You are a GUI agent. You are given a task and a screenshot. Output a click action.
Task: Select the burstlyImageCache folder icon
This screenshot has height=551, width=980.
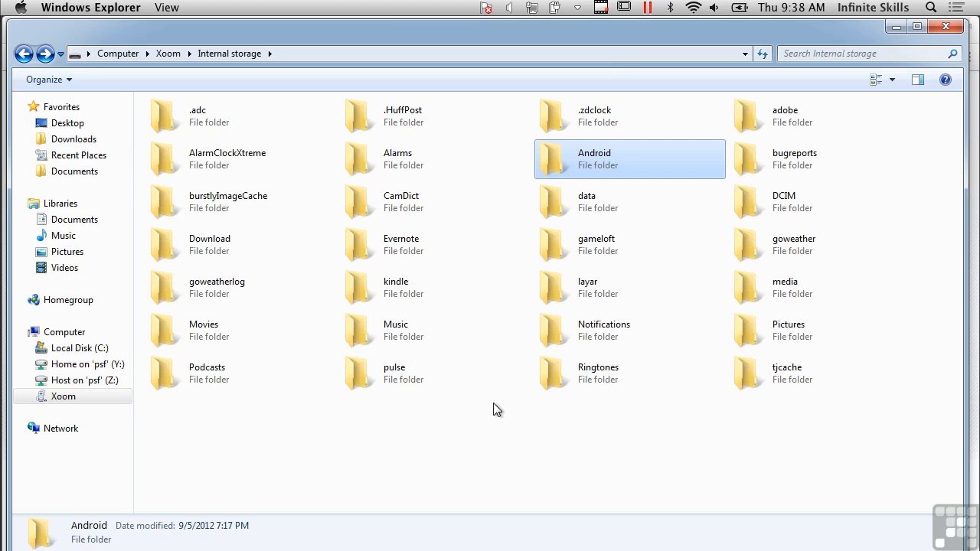(163, 202)
